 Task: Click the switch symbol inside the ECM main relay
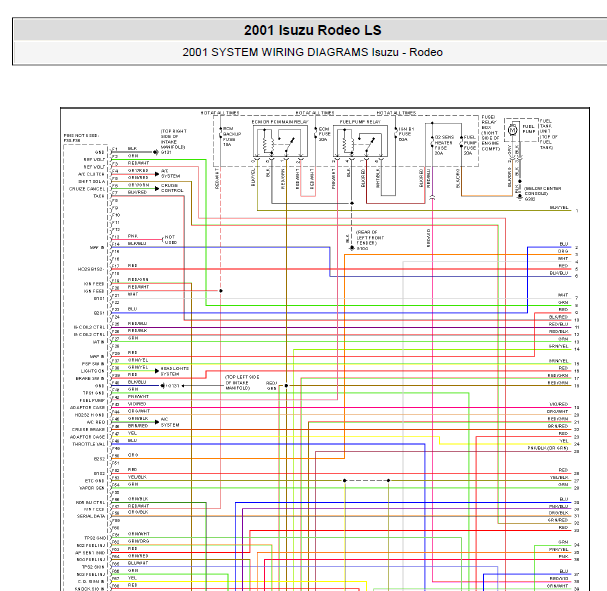288,144
